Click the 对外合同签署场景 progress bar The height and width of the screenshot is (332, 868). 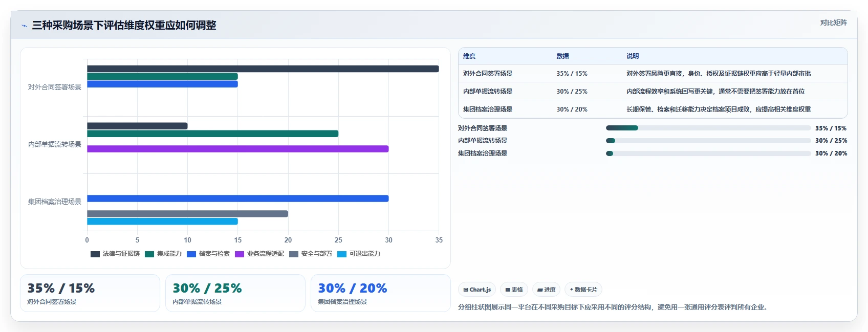click(708, 128)
